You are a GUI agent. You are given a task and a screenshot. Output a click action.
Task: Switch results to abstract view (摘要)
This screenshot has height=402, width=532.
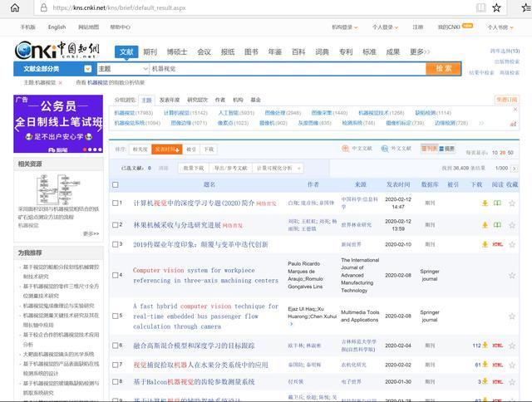pos(447,149)
